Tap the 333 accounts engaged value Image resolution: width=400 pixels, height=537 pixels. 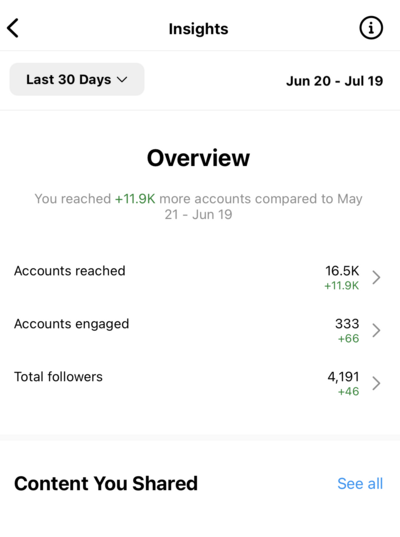[347, 324]
